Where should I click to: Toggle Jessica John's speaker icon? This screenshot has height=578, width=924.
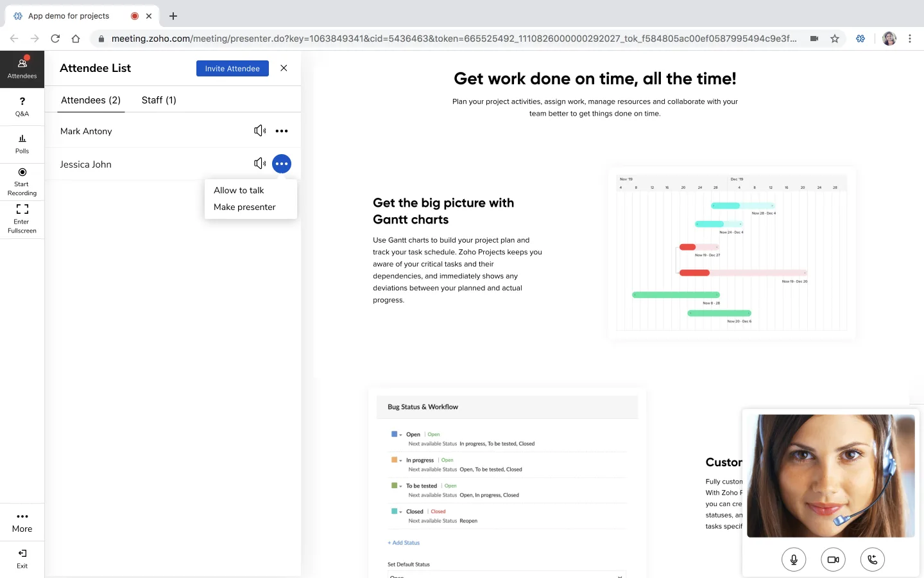260,164
